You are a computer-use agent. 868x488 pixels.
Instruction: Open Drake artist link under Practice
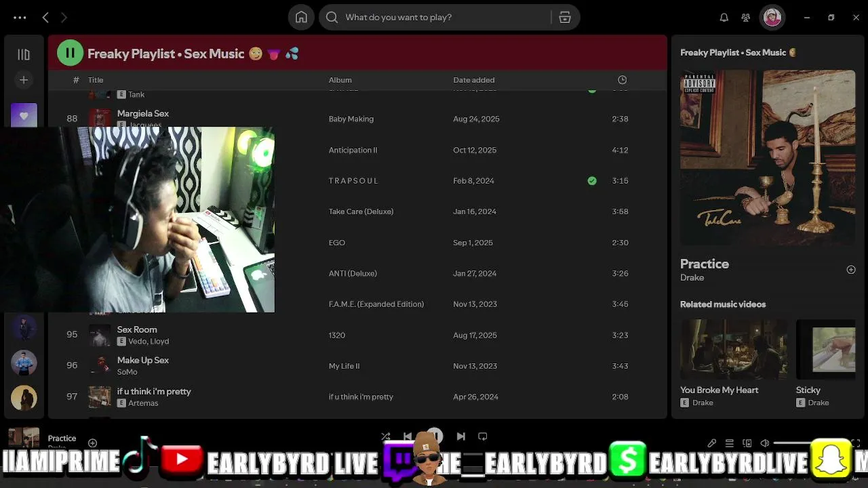pyautogui.click(x=692, y=278)
